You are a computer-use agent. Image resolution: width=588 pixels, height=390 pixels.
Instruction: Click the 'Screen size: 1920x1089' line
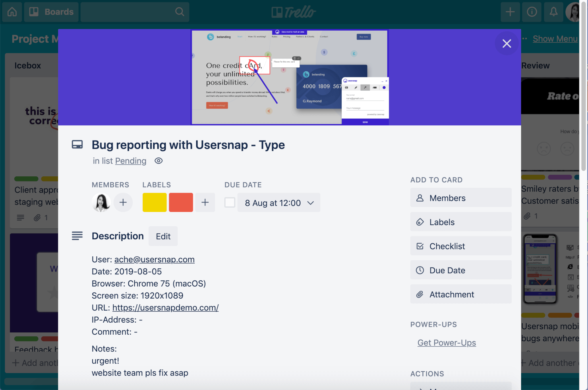pos(138,296)
